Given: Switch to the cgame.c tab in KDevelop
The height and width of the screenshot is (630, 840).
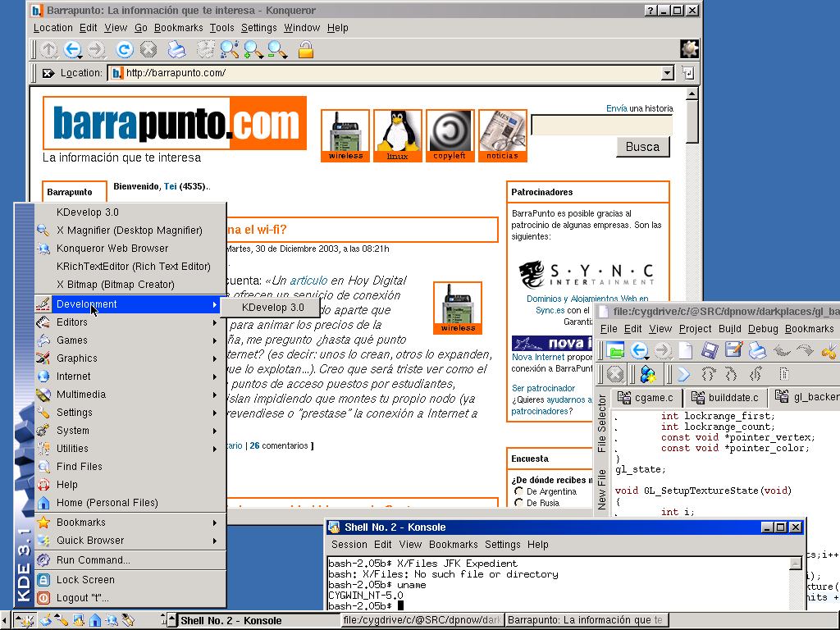Looking at the screenshot, I should tap(646, 398).
